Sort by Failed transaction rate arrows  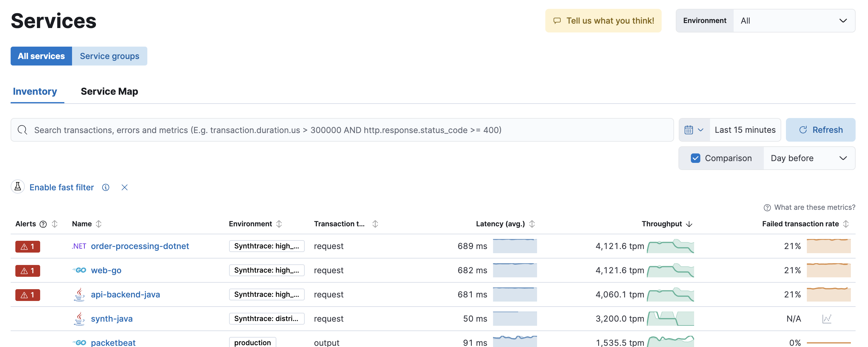846,224
